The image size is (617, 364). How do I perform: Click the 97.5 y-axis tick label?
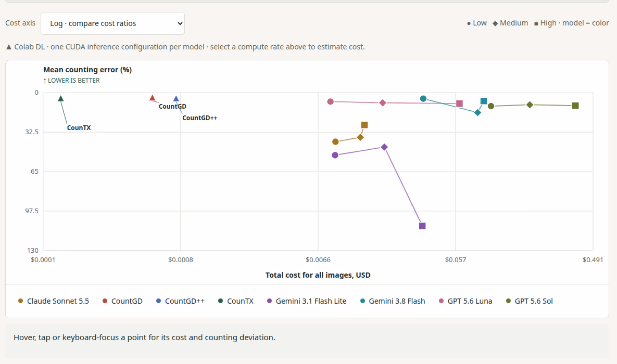point(32,211)
